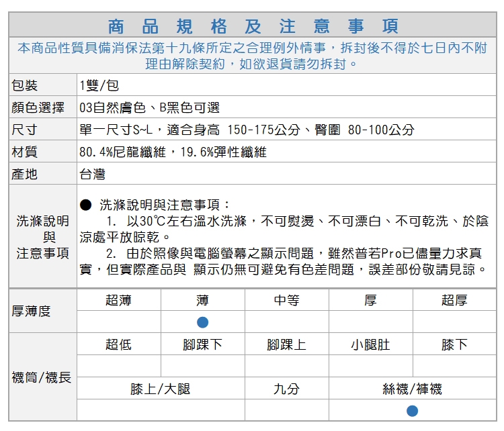Select the empty cell under 超厚
Image resolution: width=504 pixels, height=431 pixels.
pos(454,322)
